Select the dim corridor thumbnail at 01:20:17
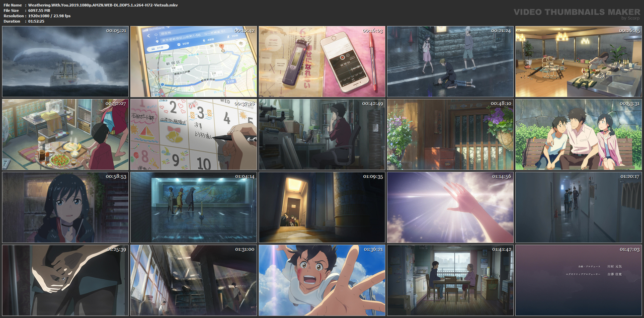 (579, 207)
